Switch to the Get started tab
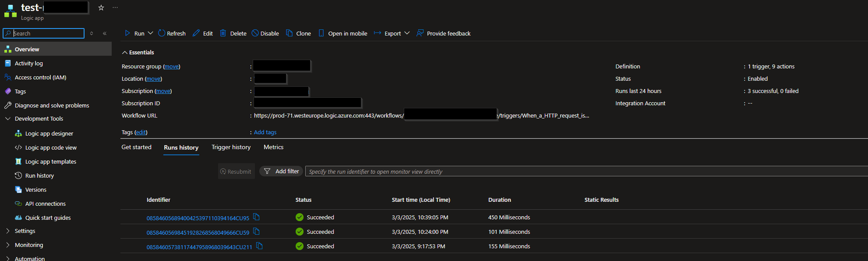This screenshot has width=868, height=261. [137, 147]
